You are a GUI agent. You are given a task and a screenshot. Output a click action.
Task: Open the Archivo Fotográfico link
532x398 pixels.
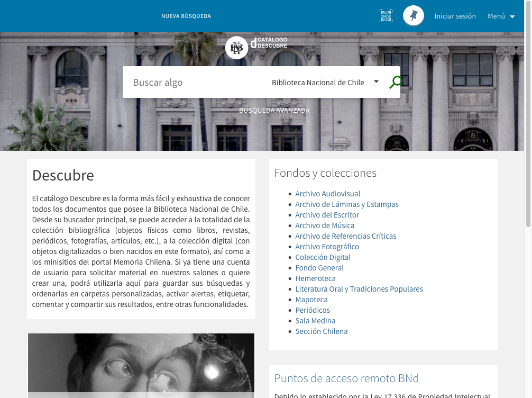tap(327, 247)
